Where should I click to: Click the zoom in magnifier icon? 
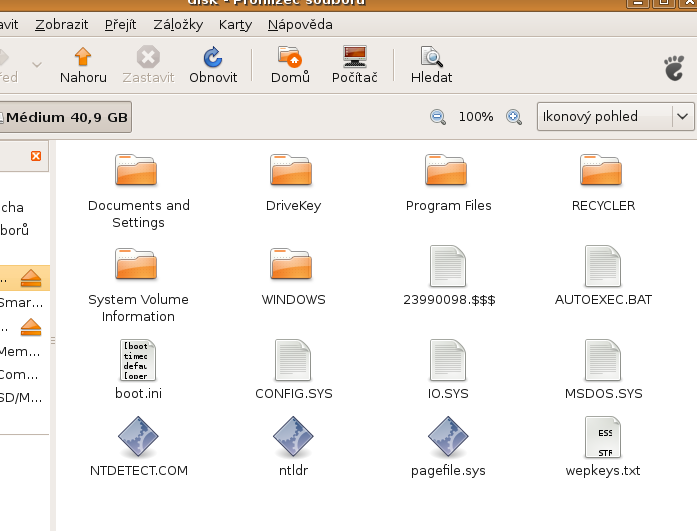tap(514, 117)
